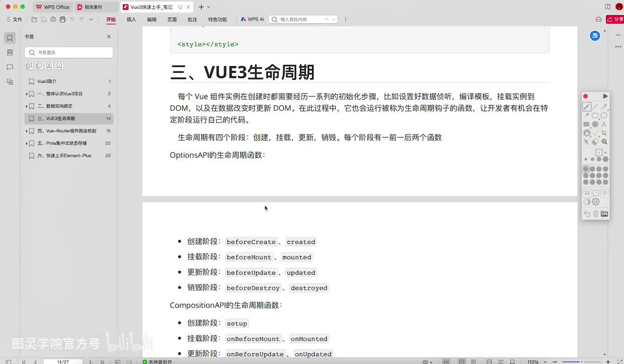The height and width of the screenshot is (364, 624).
Task: Click the bookmark search field
Action: click(69, 53)
